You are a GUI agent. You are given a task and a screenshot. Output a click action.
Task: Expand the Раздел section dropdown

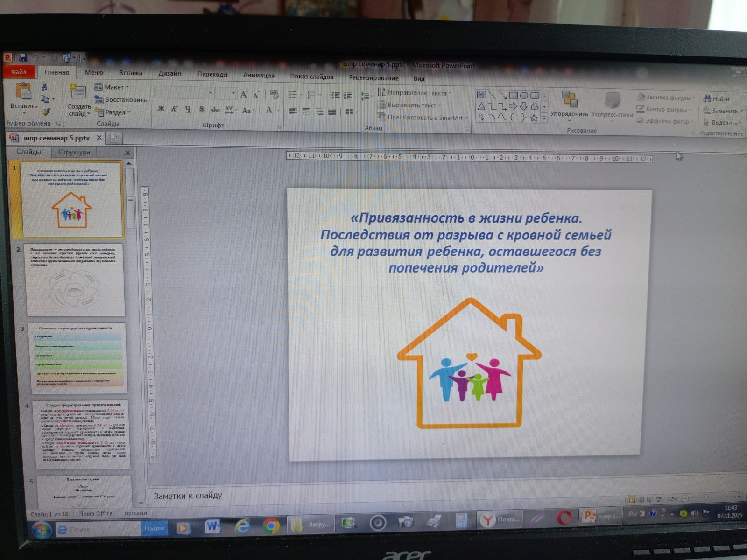point(113,112)
